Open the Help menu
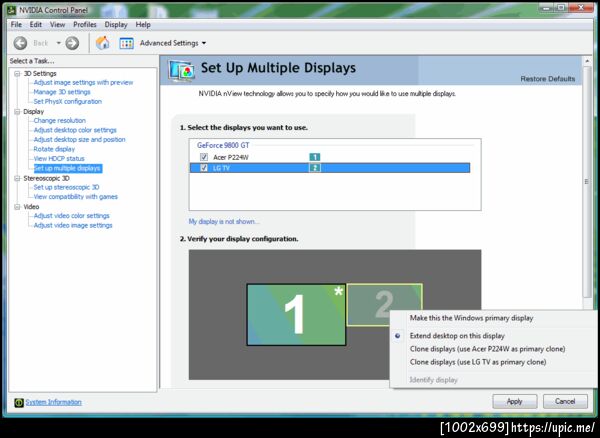This screenshot has height=438, width=600. tap(143, 24)
